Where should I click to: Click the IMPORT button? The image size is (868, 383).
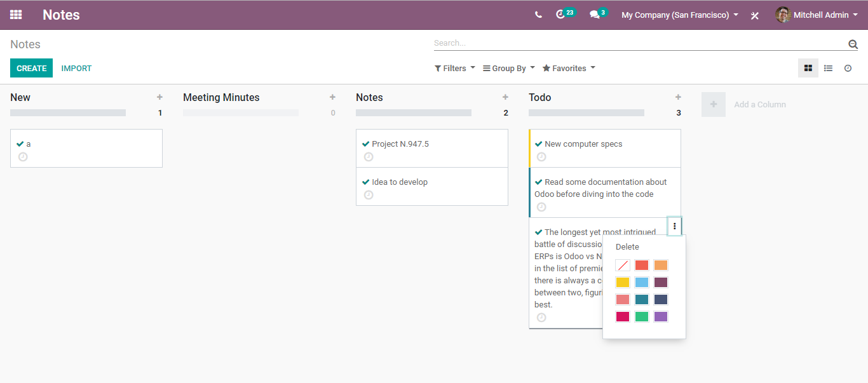[x=76, y=68]
